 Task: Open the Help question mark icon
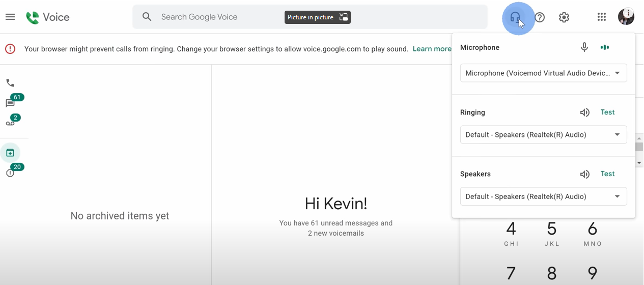(x=540, y=17)
